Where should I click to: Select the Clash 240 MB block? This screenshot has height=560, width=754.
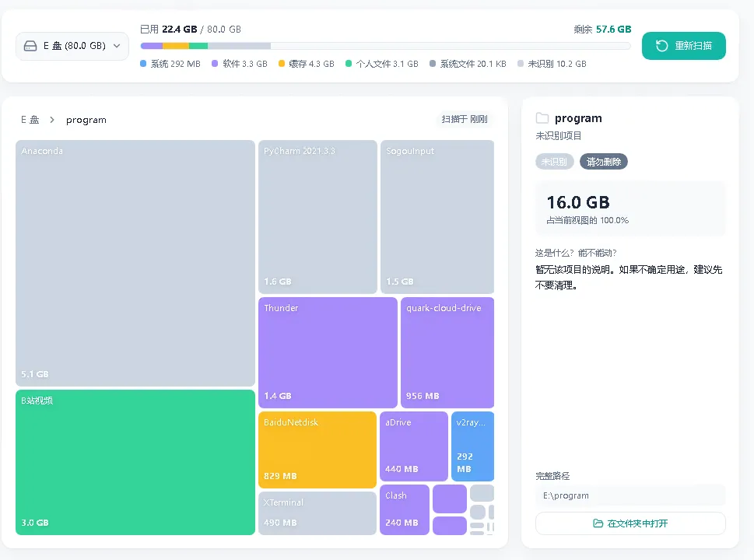coord(405,509)
